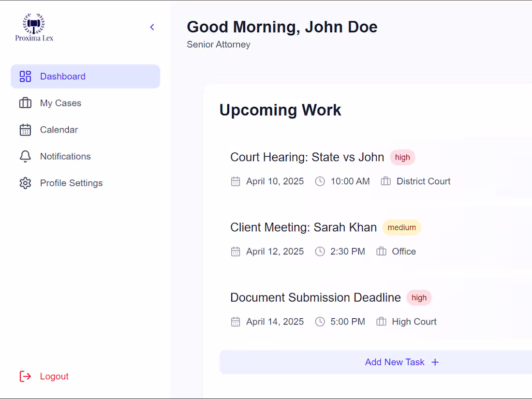Select the April 14, 2025 date text
The image size is (532, 399).
click(x=275, y=322)
